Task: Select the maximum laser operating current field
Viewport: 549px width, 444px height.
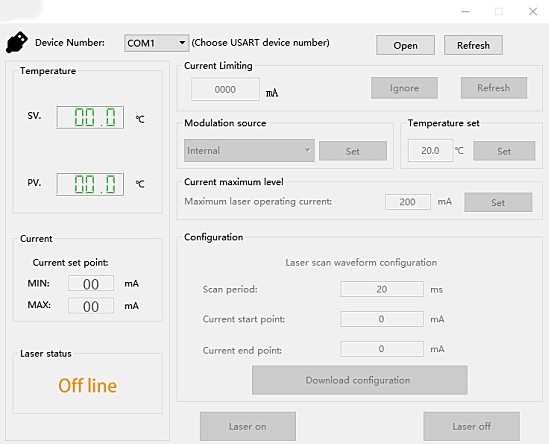Action: [408, 202]
